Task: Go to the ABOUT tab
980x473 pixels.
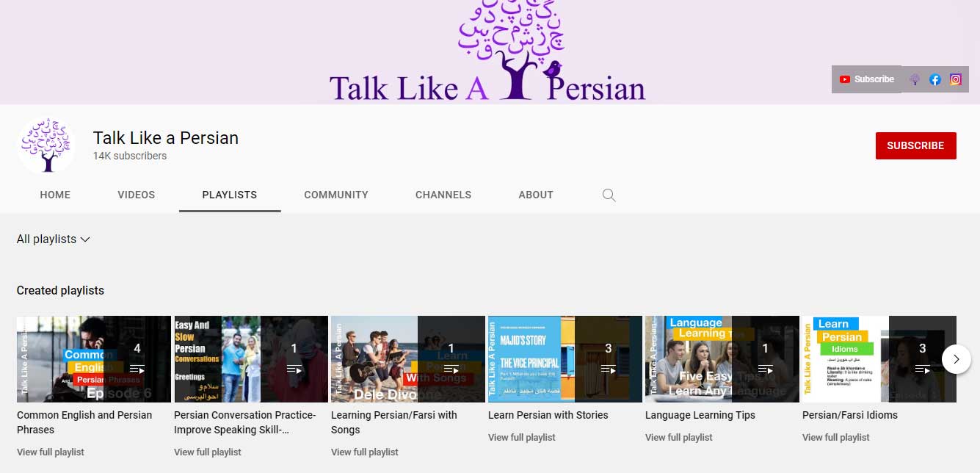Action: (536, 195)
